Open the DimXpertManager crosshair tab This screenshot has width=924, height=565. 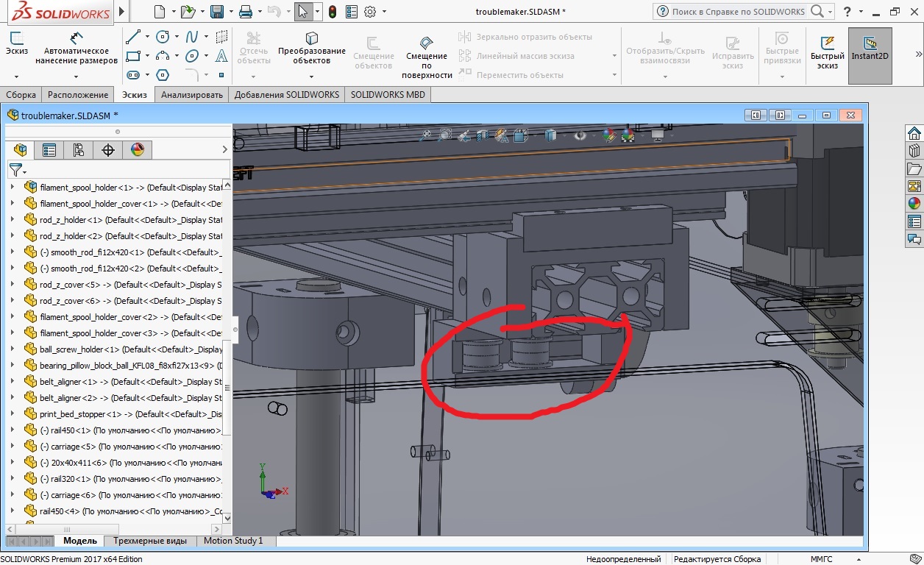tap(108, 150)
